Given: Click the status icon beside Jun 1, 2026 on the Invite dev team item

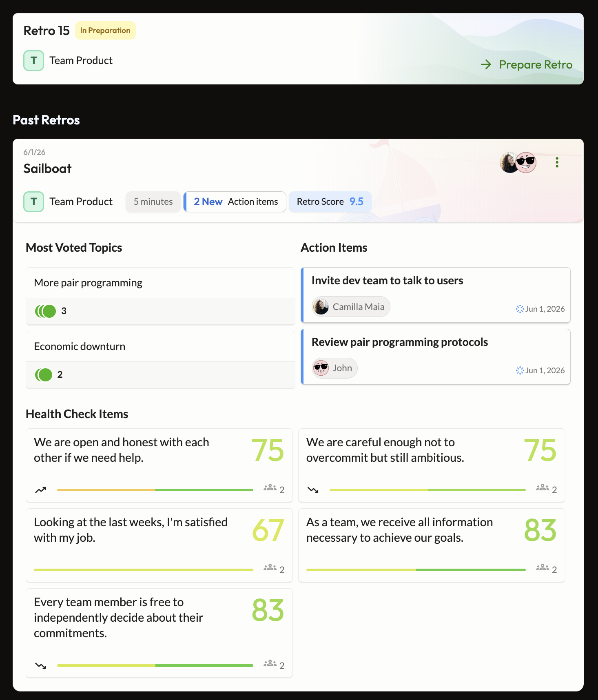Looking at the screenshot, I should (520, 309).
